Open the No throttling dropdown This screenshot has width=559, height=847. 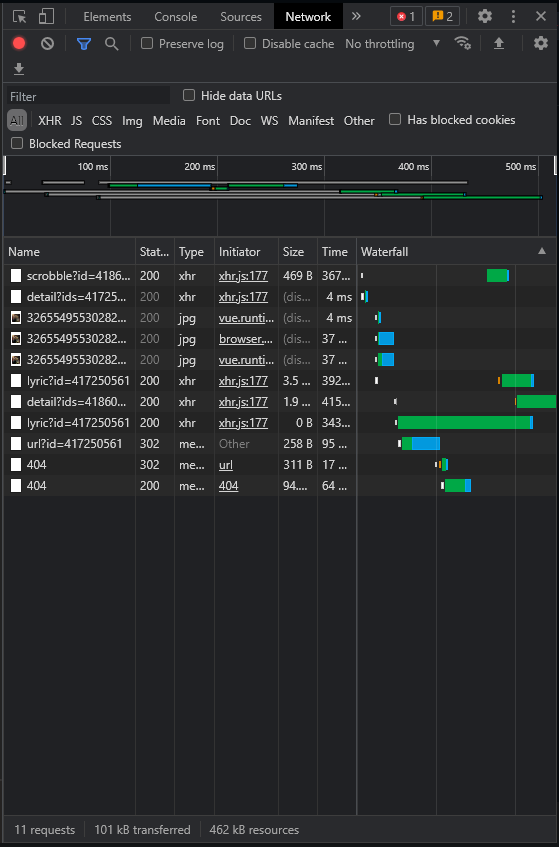[x=393, y=44]
